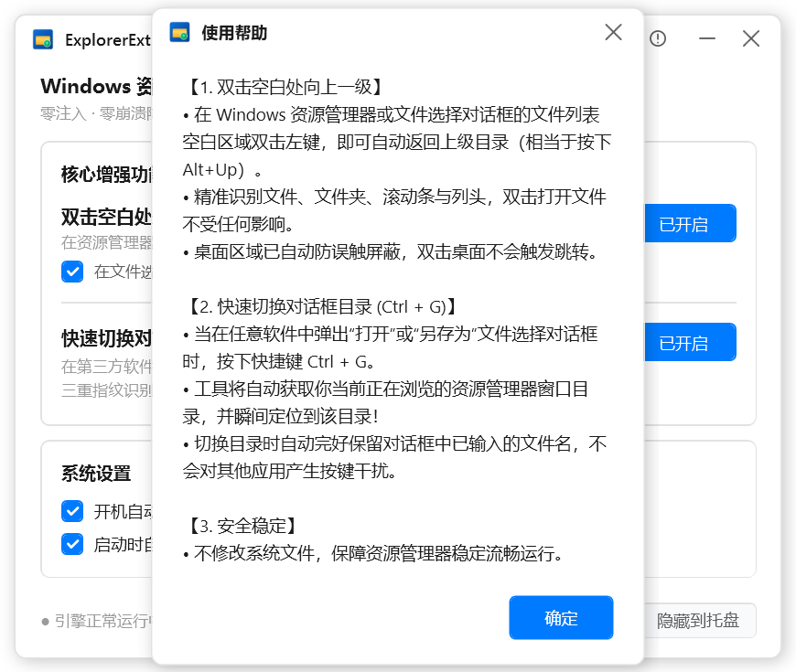Click the ExplorerExt app icon in main window
This screenshot has height=672, width=796.
pyautogui.click(x=43, y=39)
